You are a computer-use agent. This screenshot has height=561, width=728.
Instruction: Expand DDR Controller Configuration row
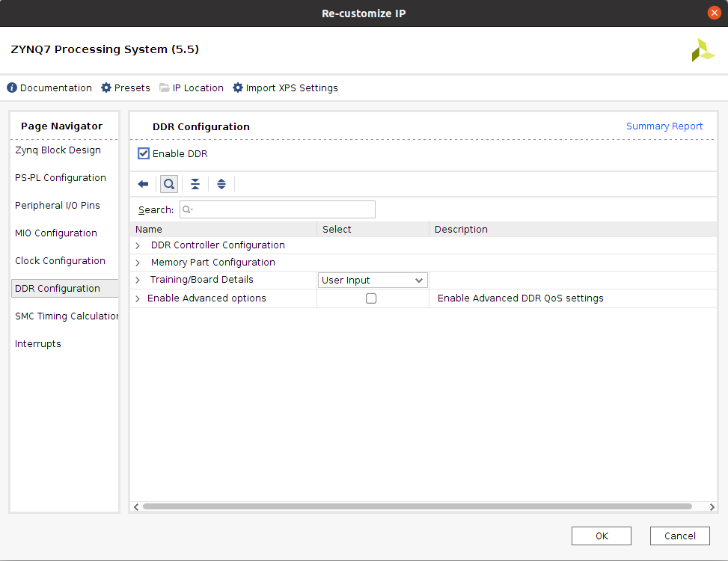(x=138, y=245)
